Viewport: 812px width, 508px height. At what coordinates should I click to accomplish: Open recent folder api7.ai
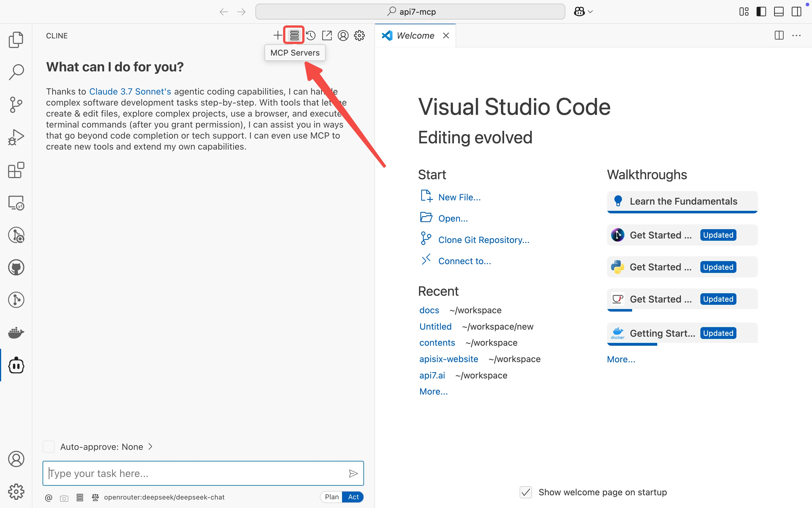tap(432, 375)
